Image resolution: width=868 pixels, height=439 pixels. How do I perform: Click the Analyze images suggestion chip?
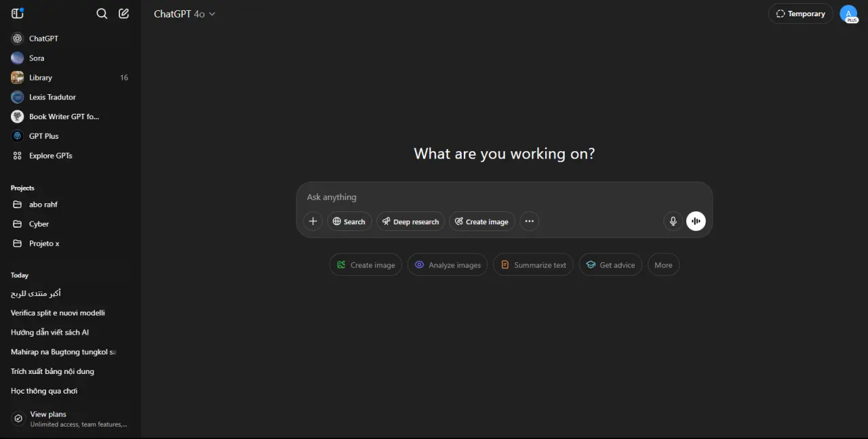tap(448, 265)
